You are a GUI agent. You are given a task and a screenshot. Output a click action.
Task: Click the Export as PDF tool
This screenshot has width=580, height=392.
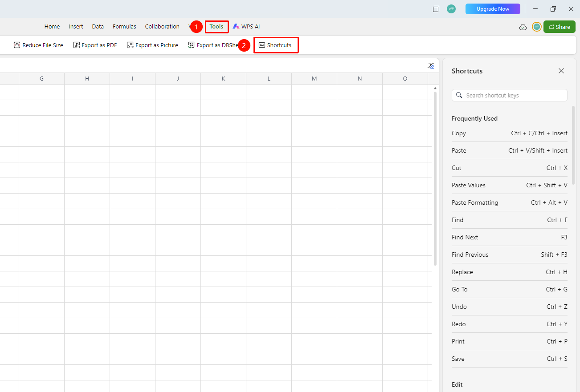click(x=95, y=45)
